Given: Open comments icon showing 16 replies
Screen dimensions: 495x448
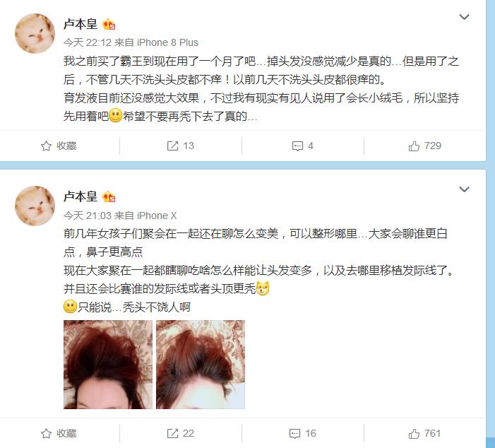Looking at the screenshot, I should pyautogui.click(x=294, y=433).
